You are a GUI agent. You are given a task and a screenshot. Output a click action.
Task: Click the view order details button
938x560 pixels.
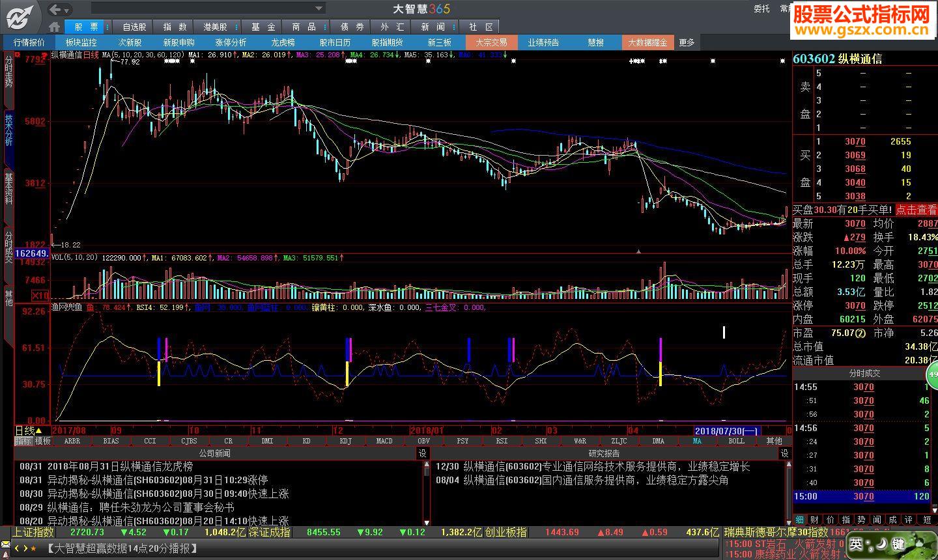(x=915, y=210)
